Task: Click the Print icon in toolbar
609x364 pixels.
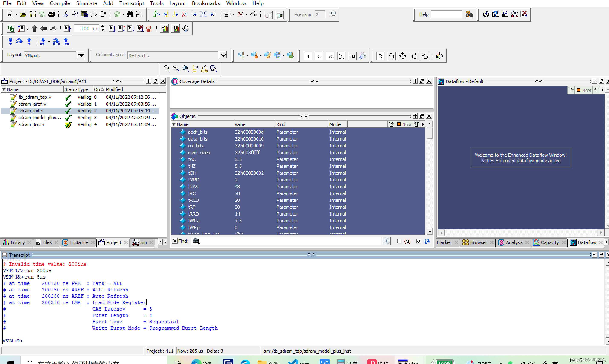Action: 52,14
